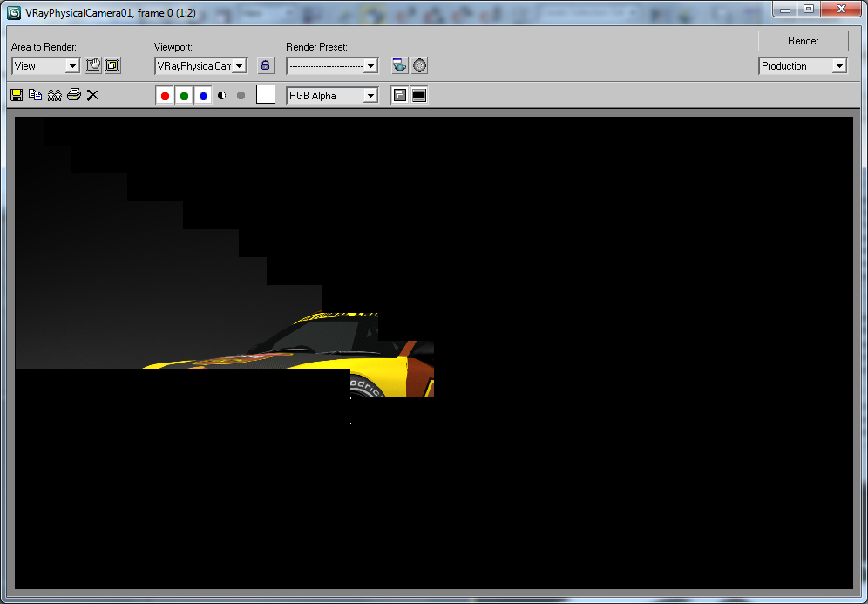Click the Render button

(x=804, y=41)
